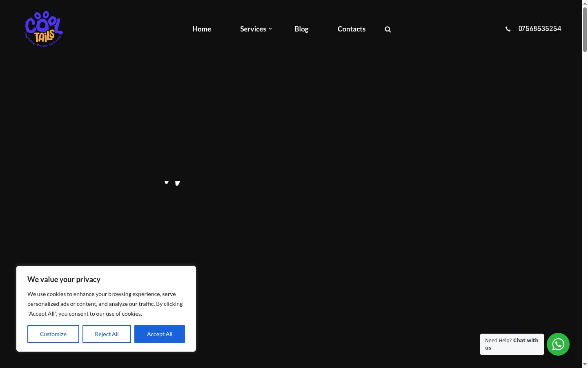
Task: Click the Customize cookies button
Action: click(53, 334)
